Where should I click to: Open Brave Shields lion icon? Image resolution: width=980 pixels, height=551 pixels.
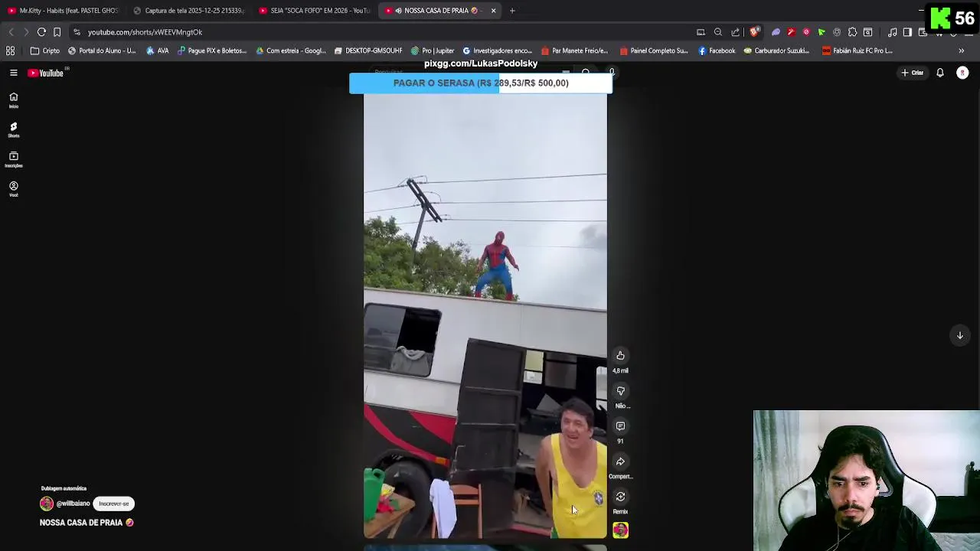[x=754, y=32]
